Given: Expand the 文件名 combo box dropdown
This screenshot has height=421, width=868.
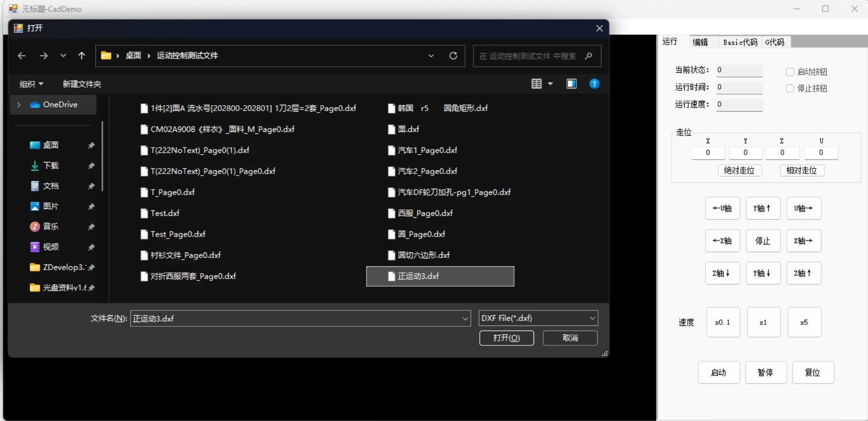Looking at the screenshot, I should pyautogui.click(x=465, y=319).
